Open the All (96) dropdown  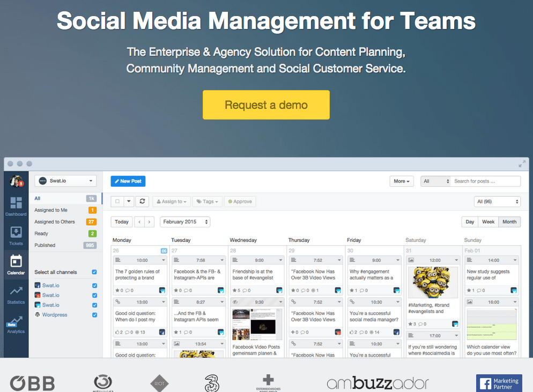pyautogui.click(x=497, y=202)
